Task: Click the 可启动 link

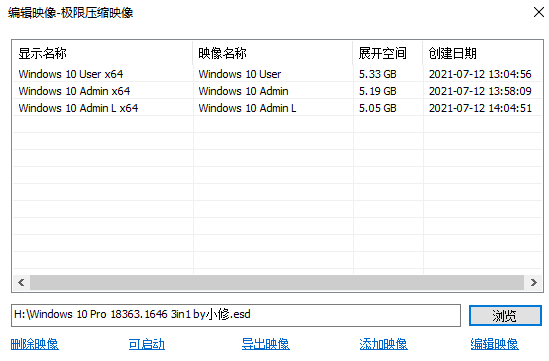Action: tap(146, 344)
